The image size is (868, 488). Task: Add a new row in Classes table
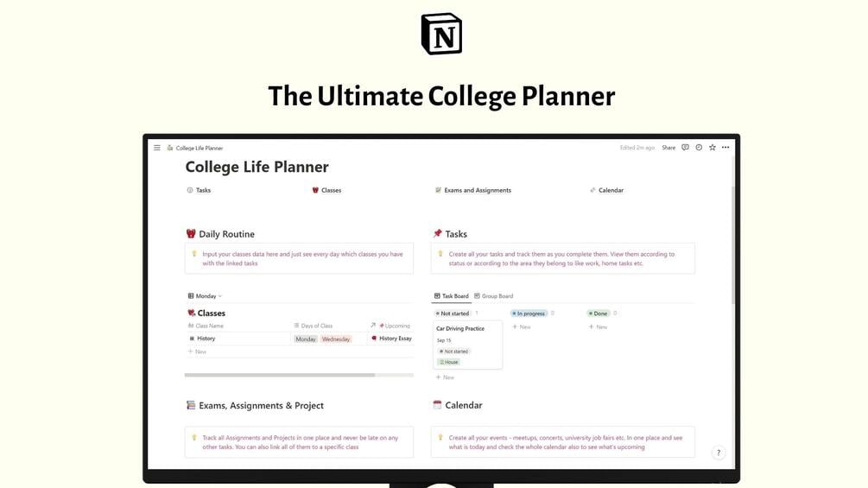(x=197, y=352)
